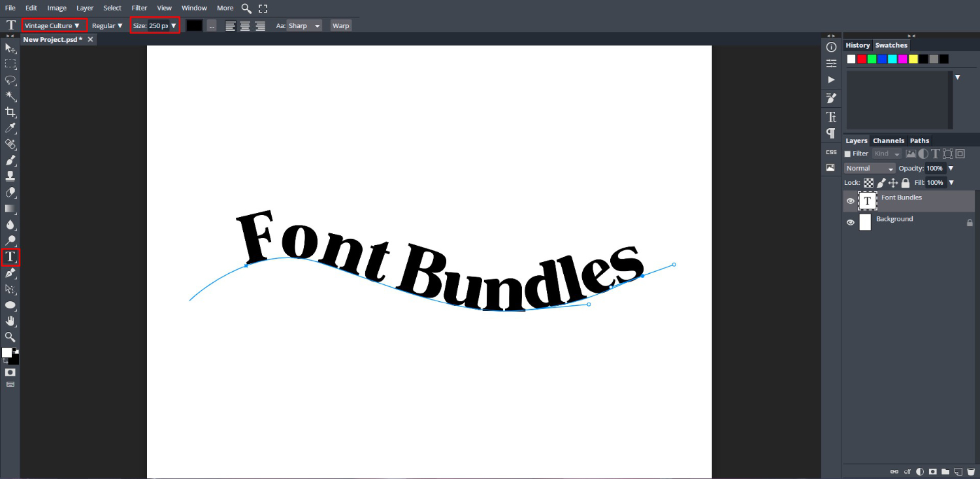Select the Eraser tool
Viewport: 980px width, 479px height.
pos(10,192)
